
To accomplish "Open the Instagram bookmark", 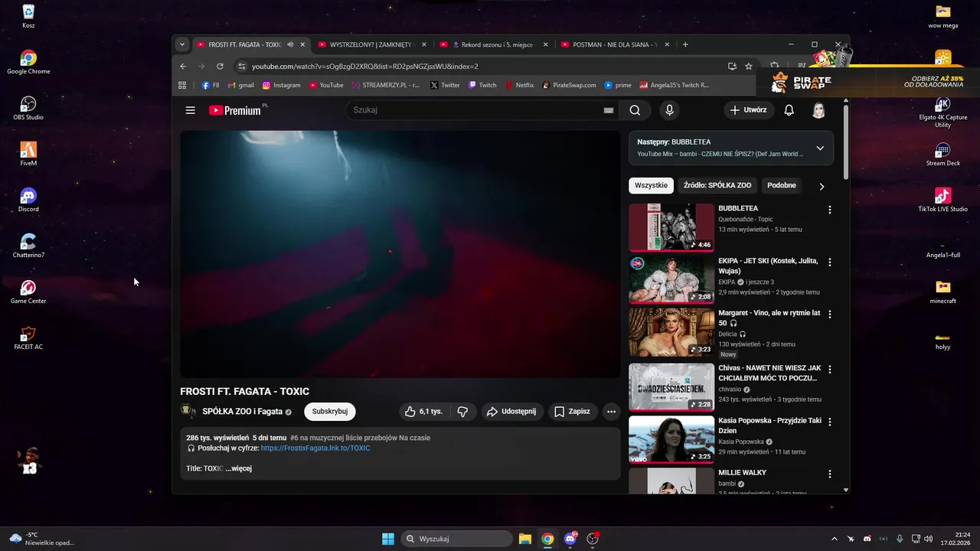I will pos(281,86).
